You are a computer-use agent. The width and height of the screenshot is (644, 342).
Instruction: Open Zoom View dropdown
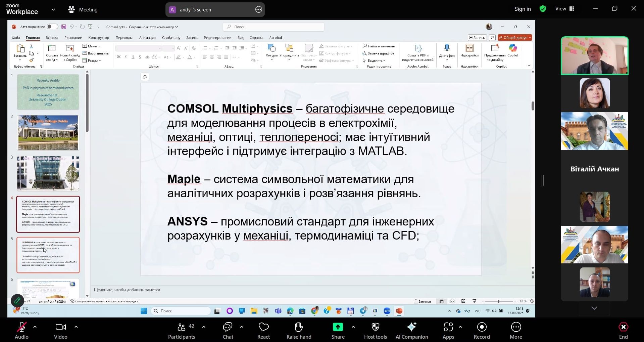(565, 9)
